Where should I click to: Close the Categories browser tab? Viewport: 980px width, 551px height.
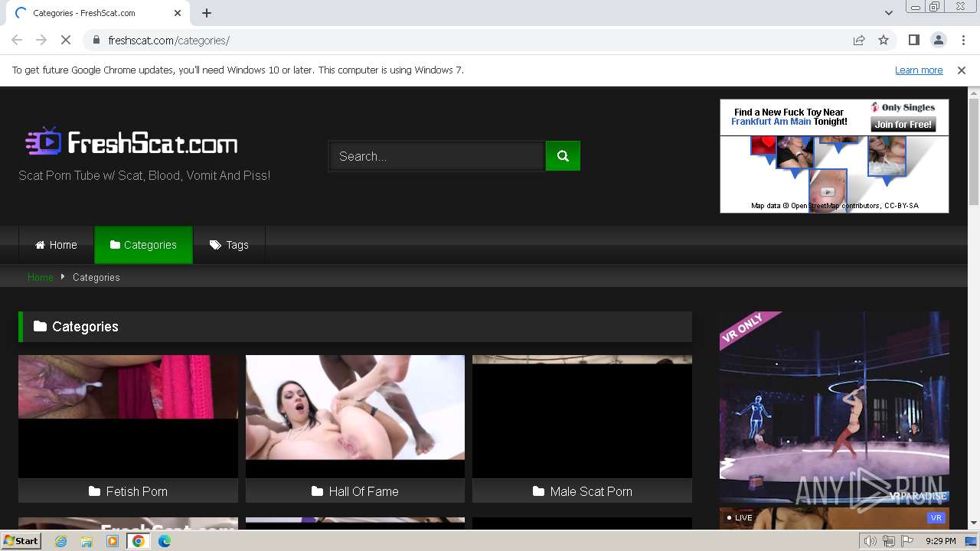178,13
